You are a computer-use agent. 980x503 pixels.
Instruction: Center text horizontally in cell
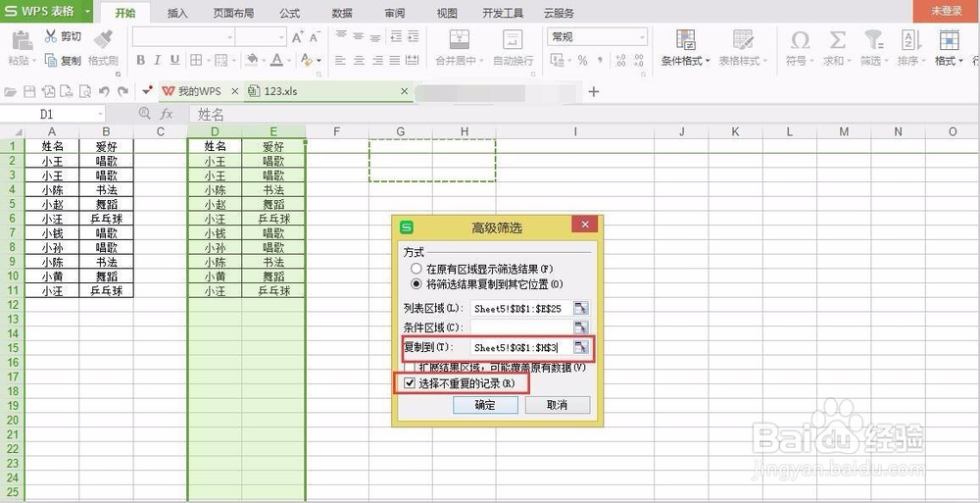(x=359, y=61)
